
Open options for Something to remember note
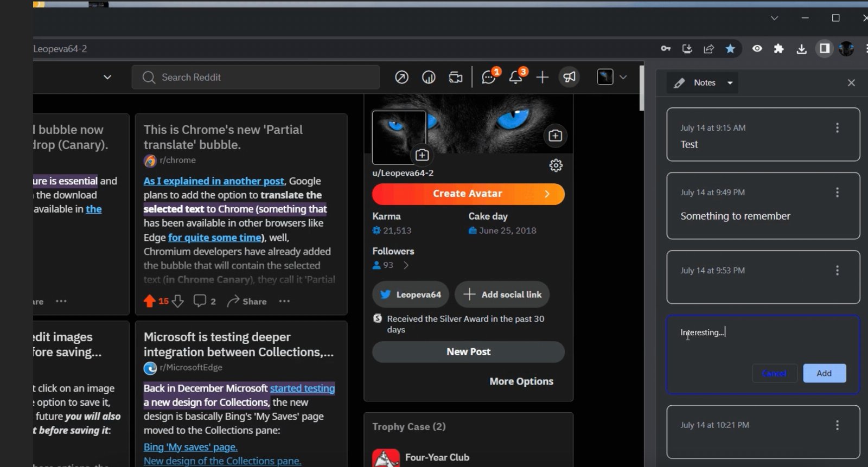point(837,192)
